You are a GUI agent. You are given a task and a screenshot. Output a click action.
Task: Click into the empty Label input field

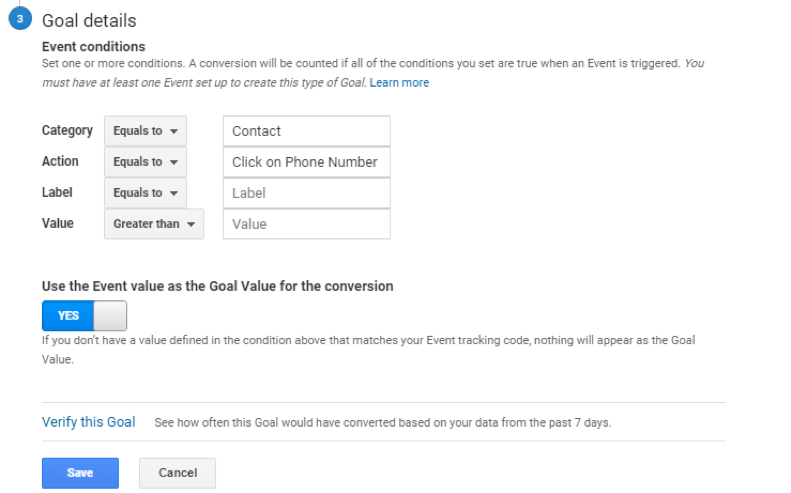click(307, 193)
